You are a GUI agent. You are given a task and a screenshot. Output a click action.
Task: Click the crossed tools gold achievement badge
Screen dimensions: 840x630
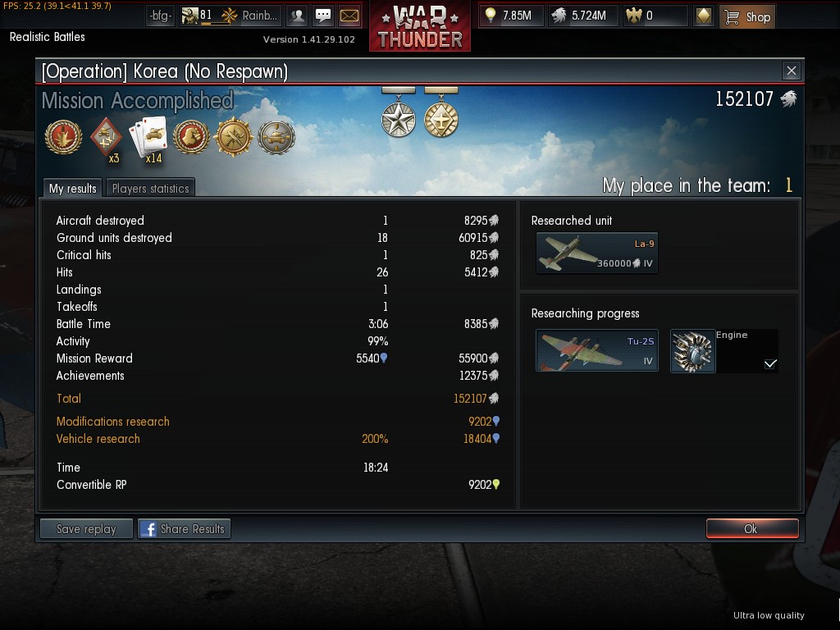click(x=233, y=137)
